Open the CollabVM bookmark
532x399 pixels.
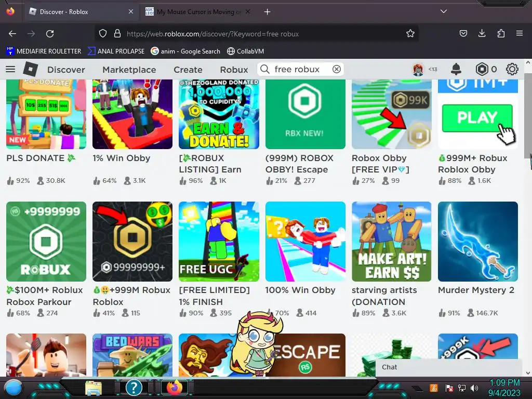coord(245,51)
